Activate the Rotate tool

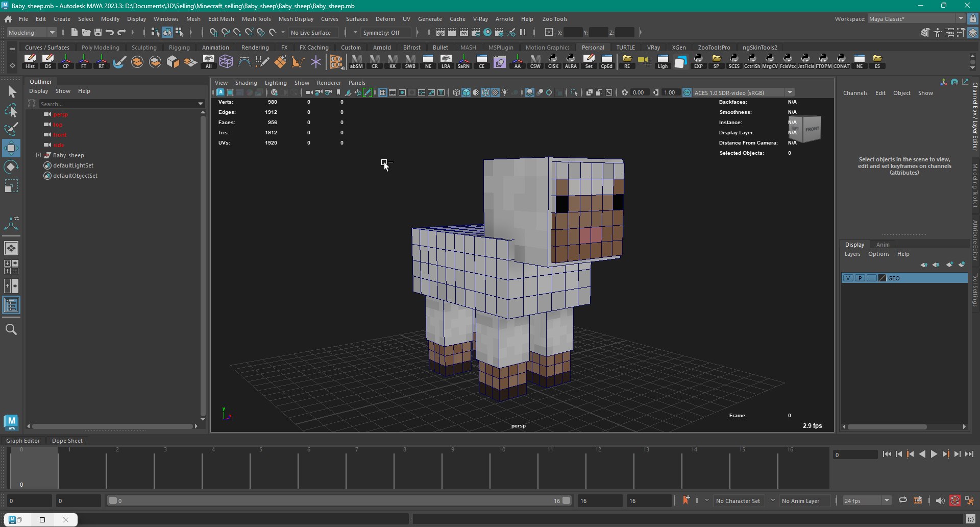(x=11, y=167)
